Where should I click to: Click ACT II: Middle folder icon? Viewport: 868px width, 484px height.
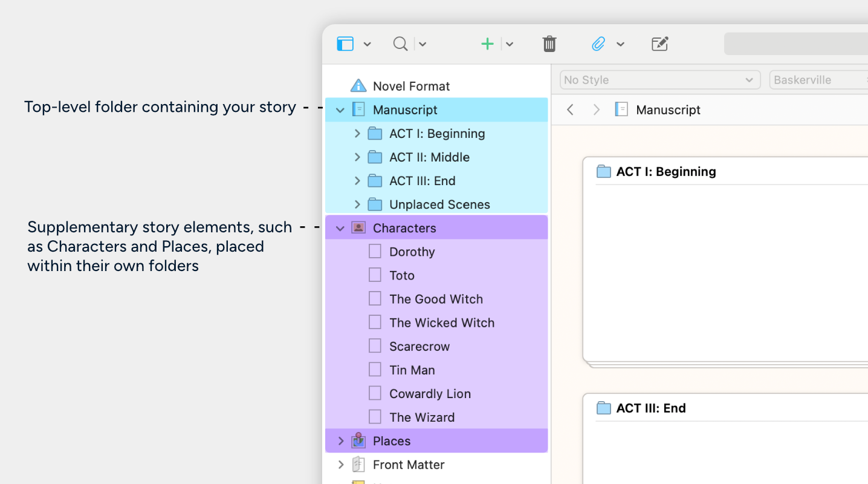tap(375, 157)
